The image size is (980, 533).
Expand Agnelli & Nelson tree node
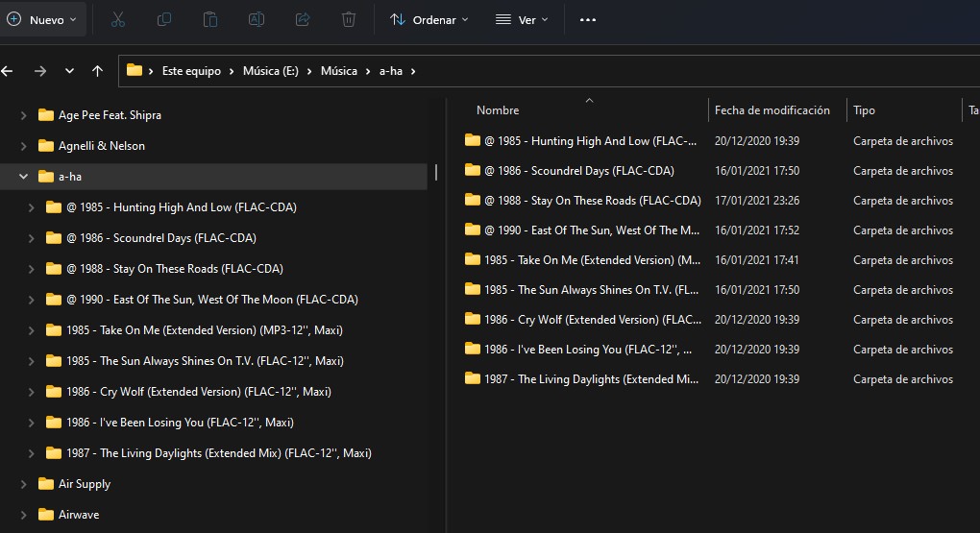[23, 146]
